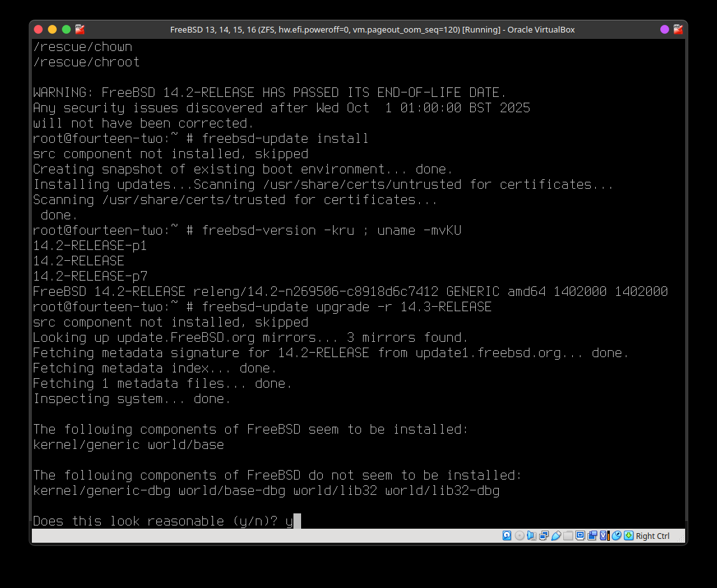Screen dimensions: 717x588
Task: Click the VirtualBox icon at titlebar right
Action: [x=677, y=29]
